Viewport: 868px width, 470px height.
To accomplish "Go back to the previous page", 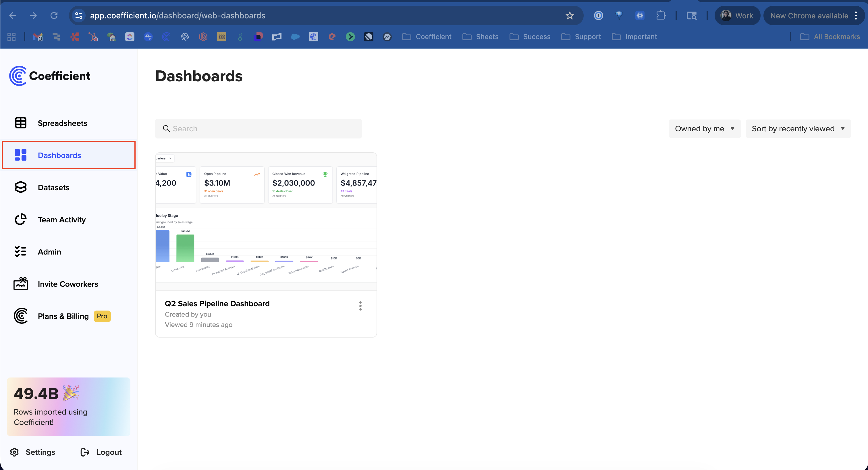I will tap(13, 16).
